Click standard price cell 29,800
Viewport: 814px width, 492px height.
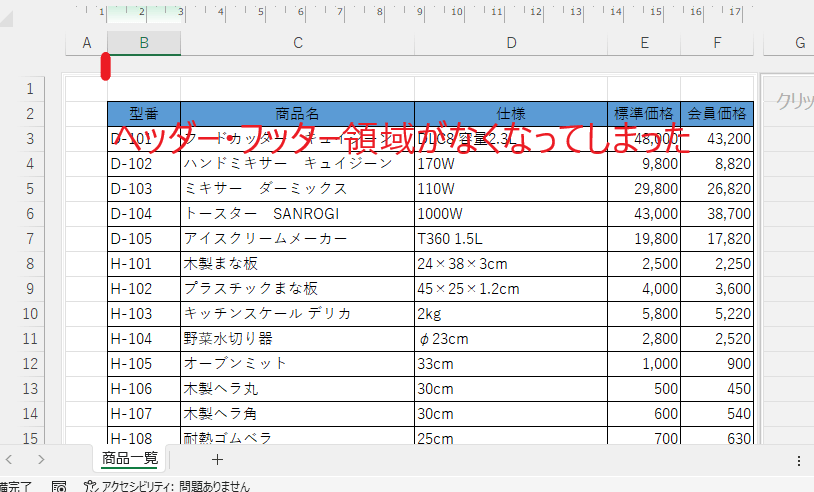click(644, 188)
